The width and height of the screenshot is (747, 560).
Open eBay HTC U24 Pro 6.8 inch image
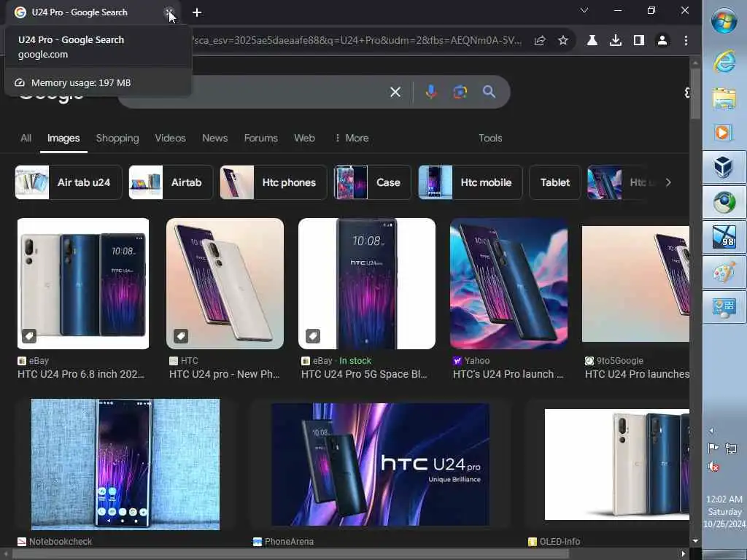(x=83, y=284)
